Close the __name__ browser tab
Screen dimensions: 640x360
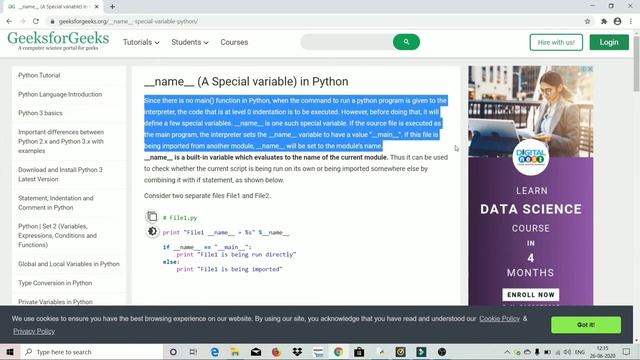pos(97,7)
